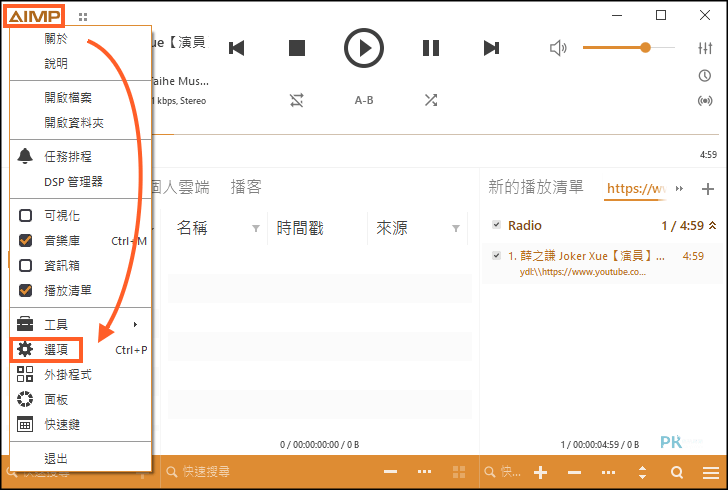Sort by the 時間戳 column header
The height and width of the screenshot is (490, 728).
point(300,228)
